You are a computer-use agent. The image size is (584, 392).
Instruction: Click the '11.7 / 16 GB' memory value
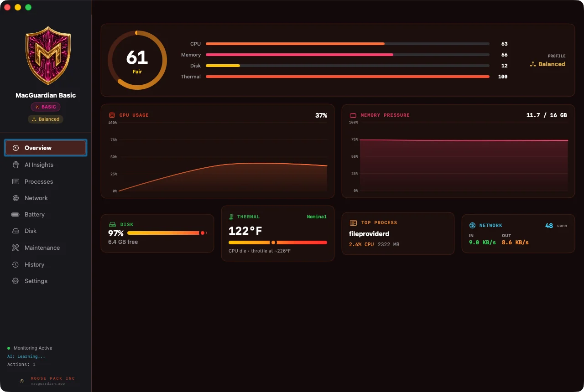pos(547,115)
